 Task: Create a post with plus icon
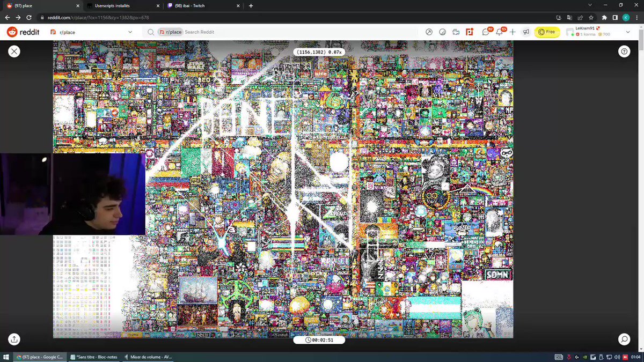pos(513,32)
